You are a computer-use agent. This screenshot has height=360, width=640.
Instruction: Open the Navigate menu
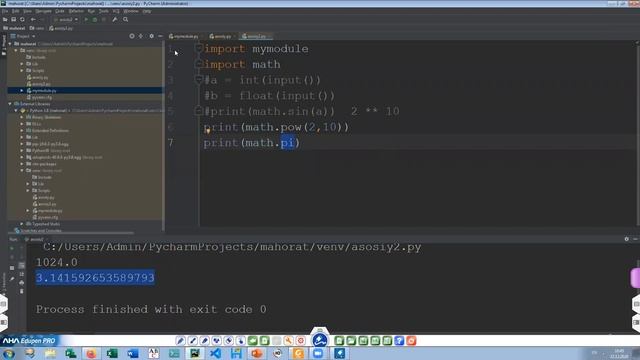click(x=43, y=11)
